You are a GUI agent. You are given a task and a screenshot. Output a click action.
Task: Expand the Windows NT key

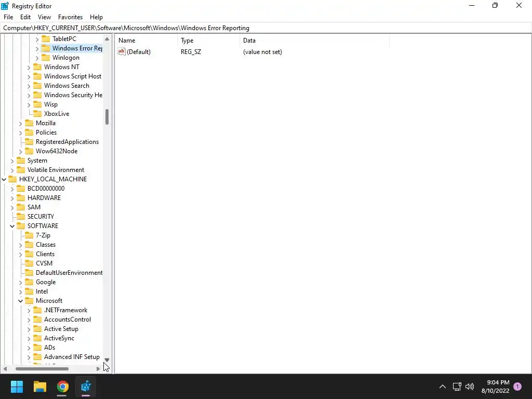(x=29, y=67)
